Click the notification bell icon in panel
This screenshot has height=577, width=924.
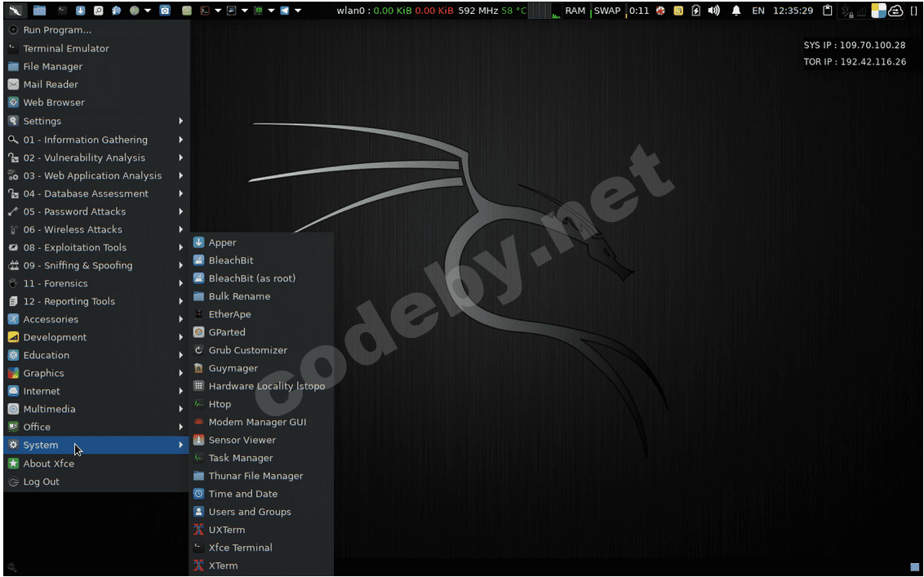(x=736, y=11)
